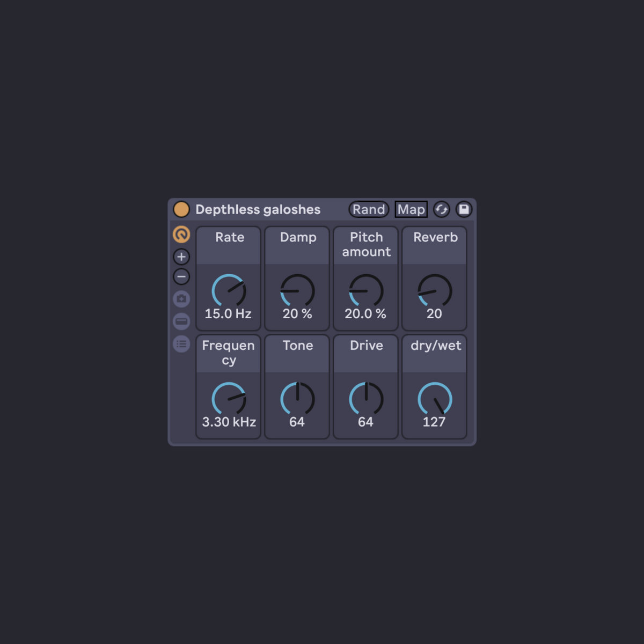Click the Rate macro knob
Screen dimensions: 644x644
tap(229, 291)
